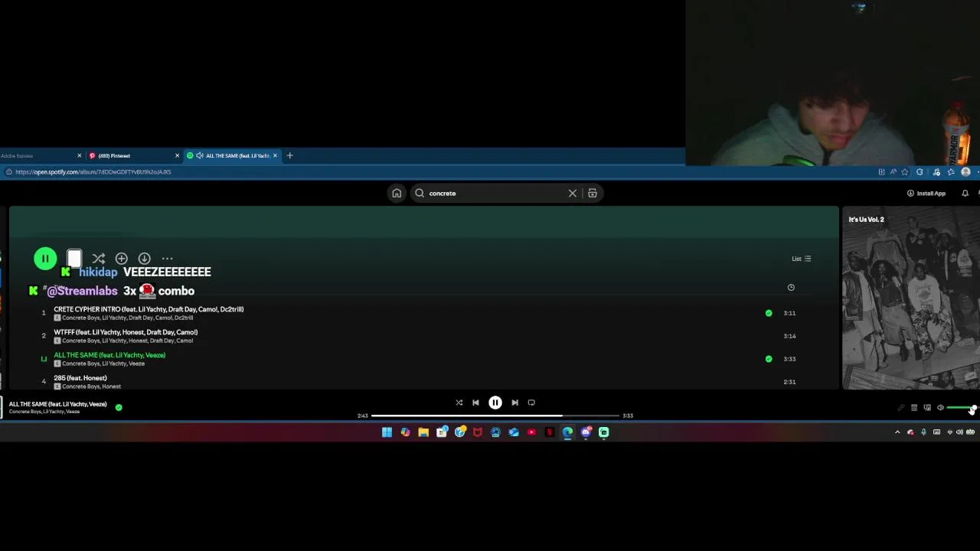980x551 pixels.
Task: Show hidden system tray icons
Action: [897, 432]
